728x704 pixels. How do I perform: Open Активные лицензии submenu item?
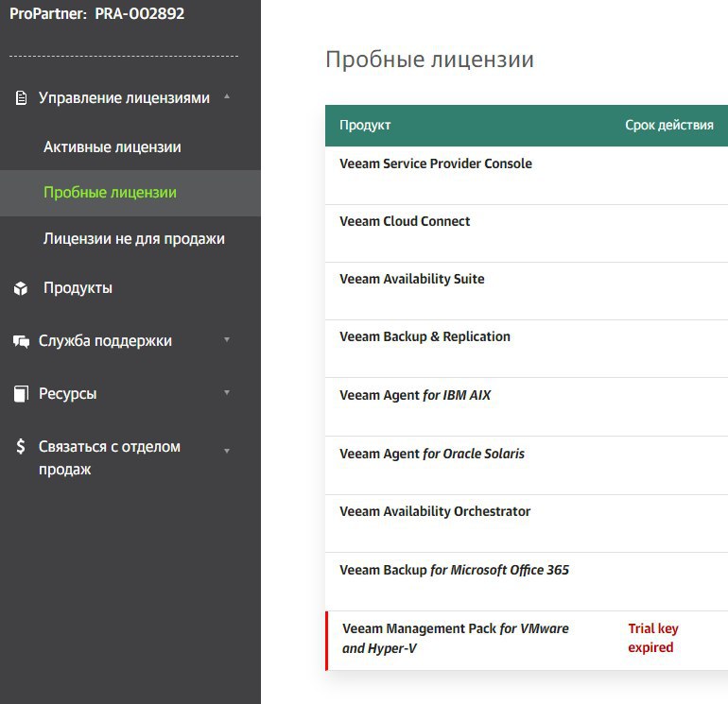[113, 147]
